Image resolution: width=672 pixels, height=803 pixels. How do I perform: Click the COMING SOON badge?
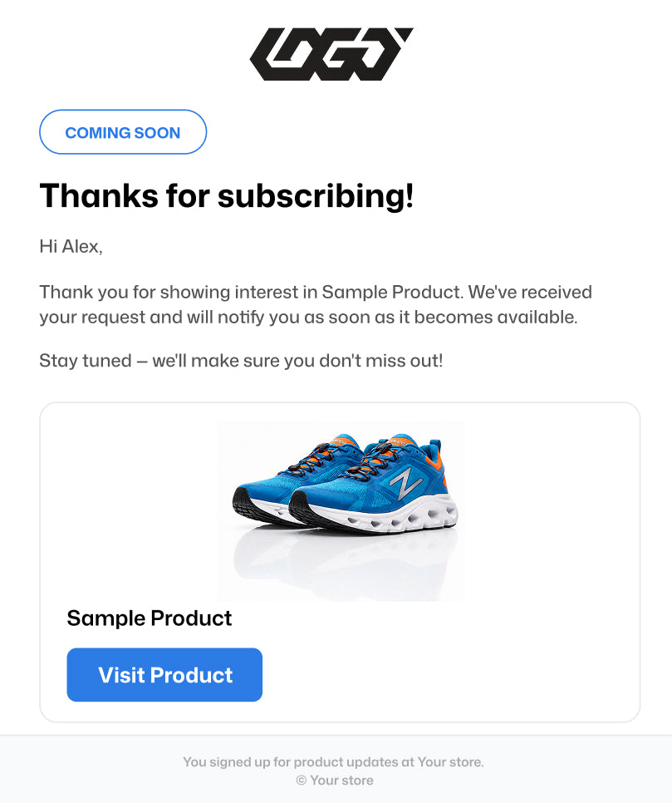coord(123,132)
